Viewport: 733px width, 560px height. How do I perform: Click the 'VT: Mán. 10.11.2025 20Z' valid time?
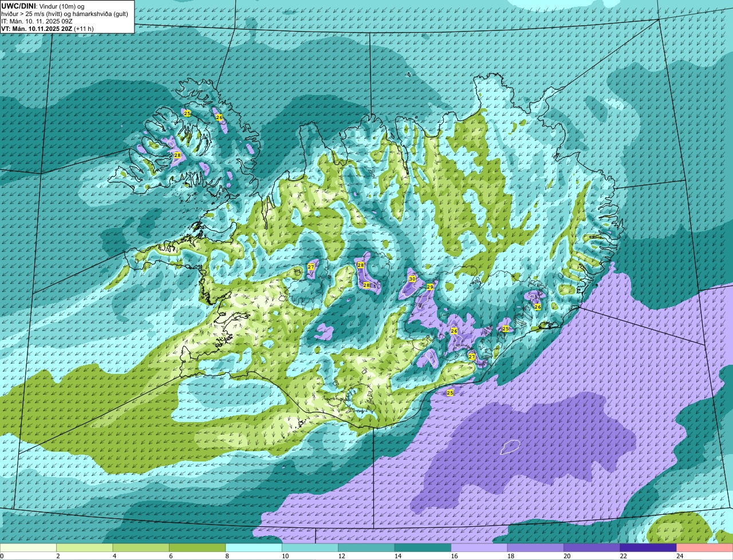tap(36, 29)
